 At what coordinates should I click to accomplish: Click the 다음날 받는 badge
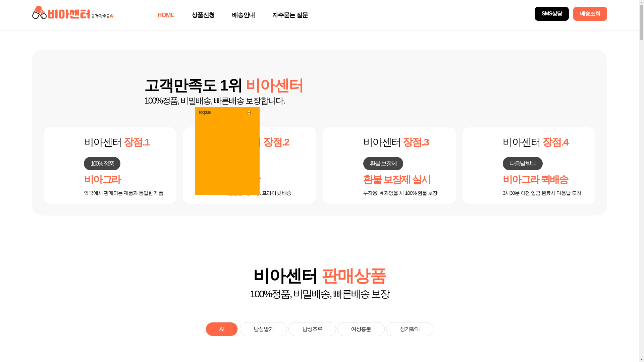tap(523, 164)
